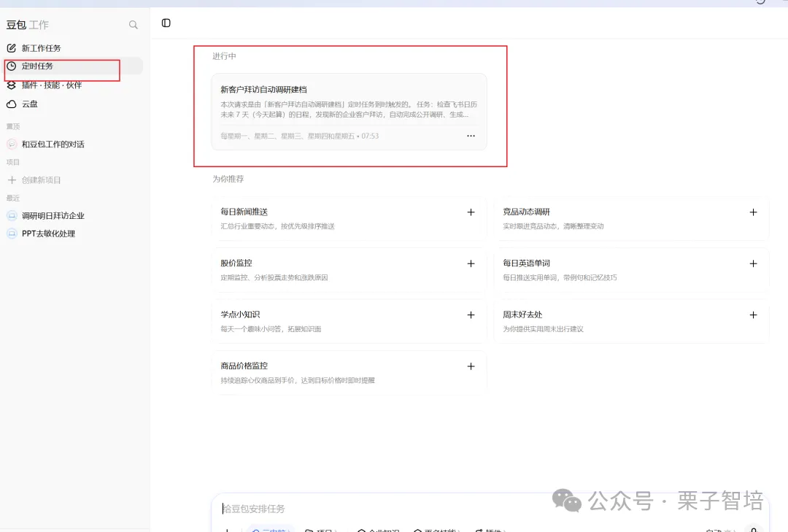Add the 股价监控 task with its plus
The height and width of the screenshot is (532, 788).
click(x=471, y=263)
